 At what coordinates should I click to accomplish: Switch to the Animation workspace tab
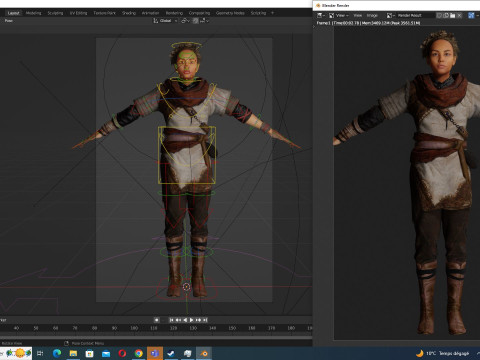coord(150,13)
